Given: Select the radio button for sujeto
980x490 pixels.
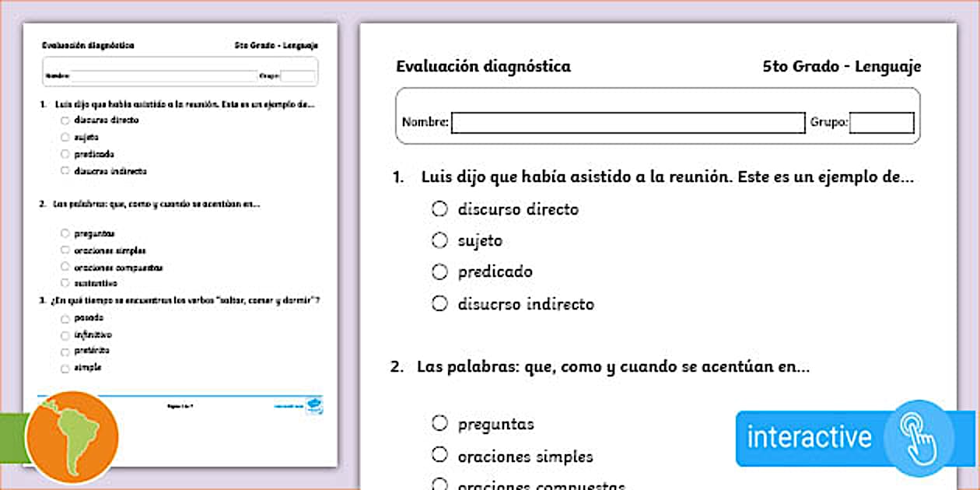Looking at the screenshot, I should coord(439,240).
